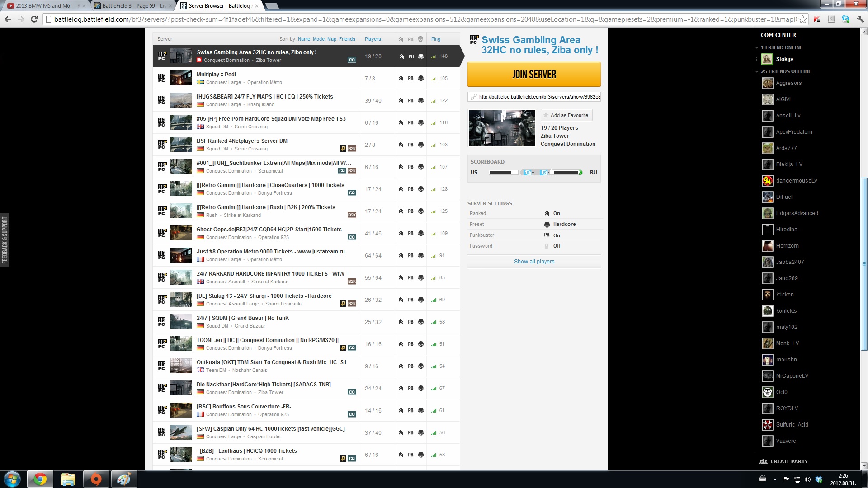
Task: Click the Players column header
Action: (373, 39)
